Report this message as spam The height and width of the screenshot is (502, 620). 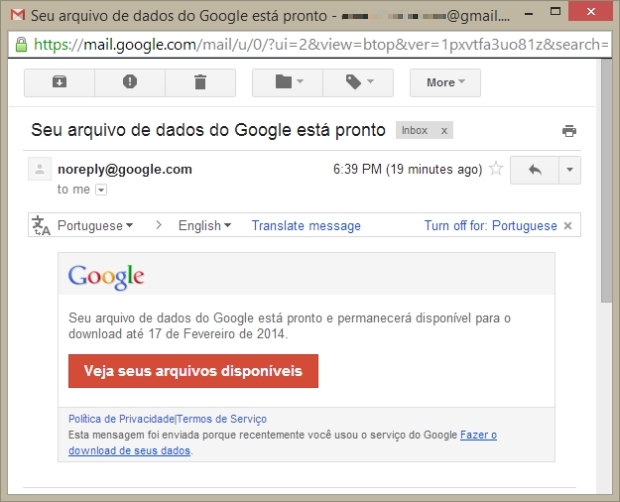(130, 83)
